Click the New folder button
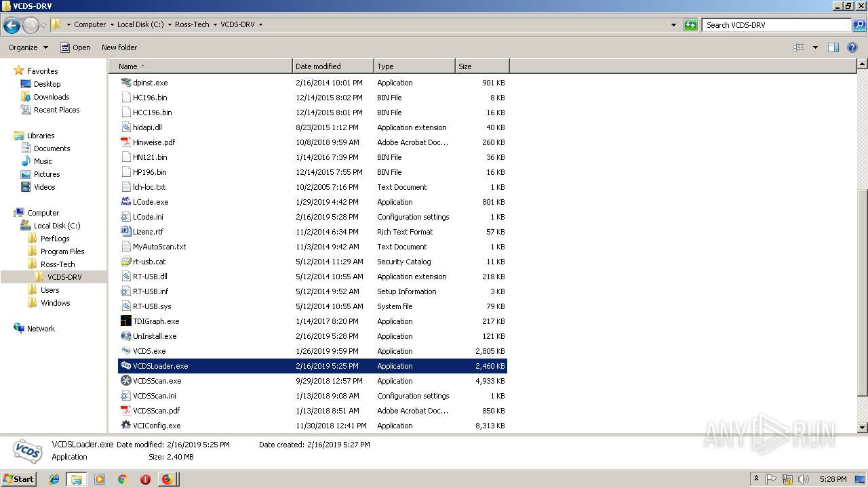This screenshot has width=868, height=488. [x=119, y=47]
